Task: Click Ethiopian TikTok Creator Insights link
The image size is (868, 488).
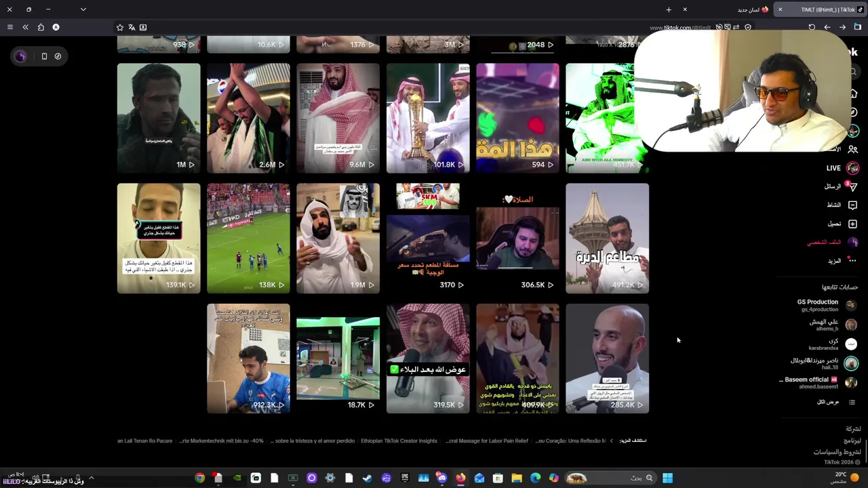Action: (399, 441)
